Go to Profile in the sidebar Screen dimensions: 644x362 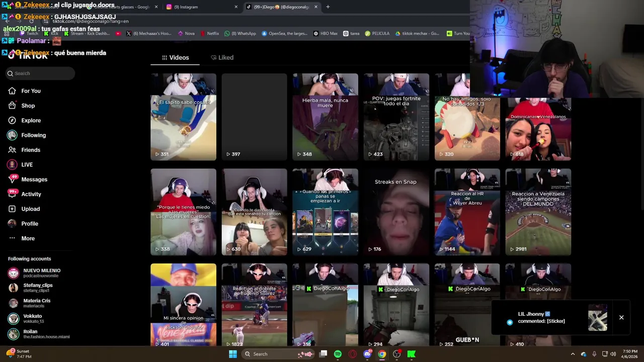click(x=23, y=224)
